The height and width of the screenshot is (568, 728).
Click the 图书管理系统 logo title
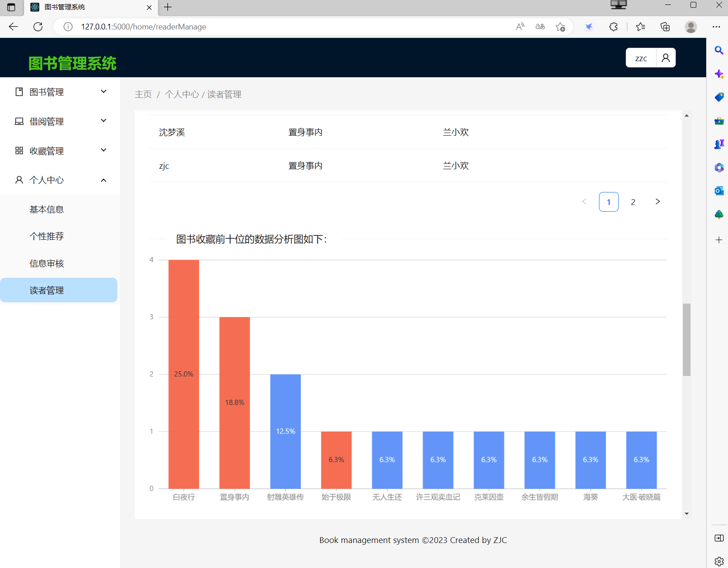[x=72, y=63]
